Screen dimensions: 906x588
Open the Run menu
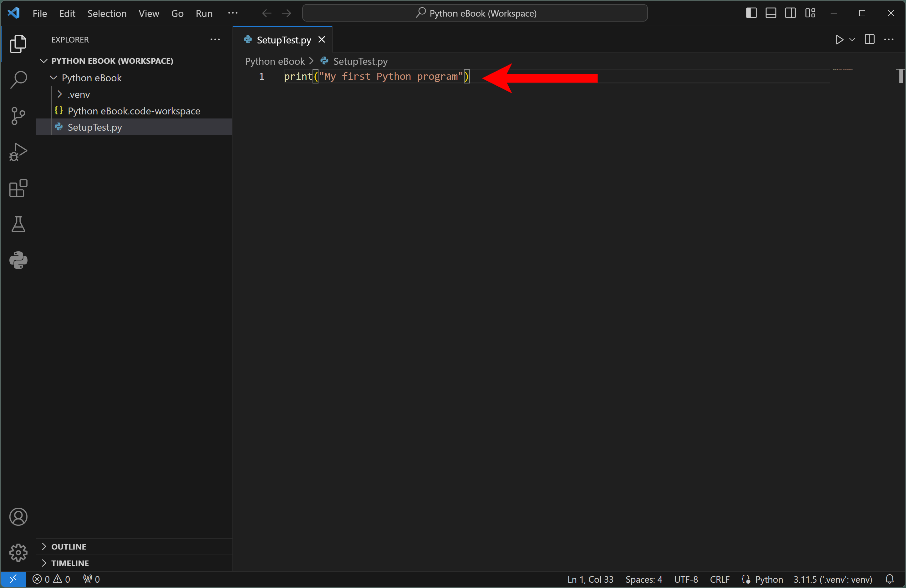click(x=204, y=13)
